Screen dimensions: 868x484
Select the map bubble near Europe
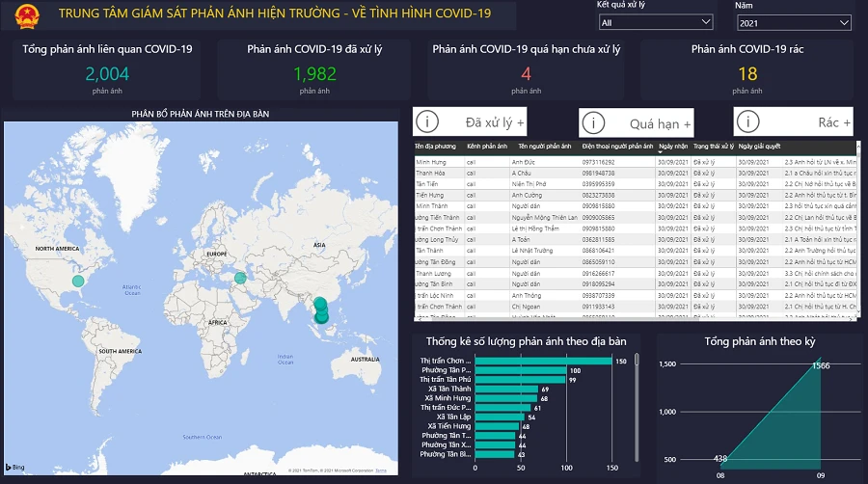click(x=240, y=278)
